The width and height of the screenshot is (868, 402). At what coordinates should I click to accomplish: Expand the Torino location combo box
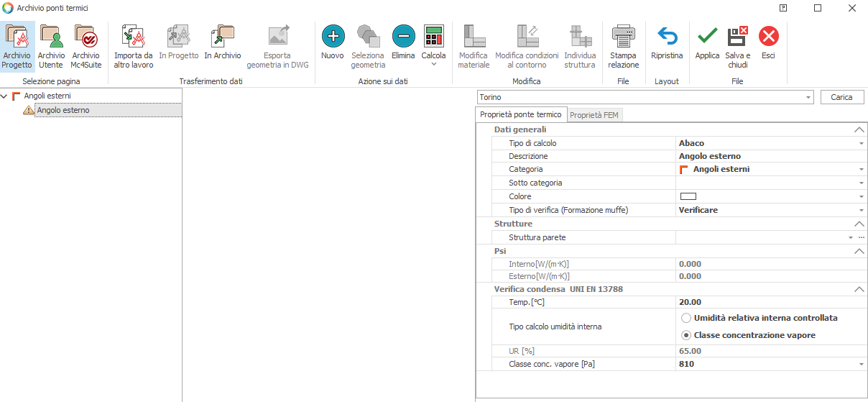click(808, 97)
